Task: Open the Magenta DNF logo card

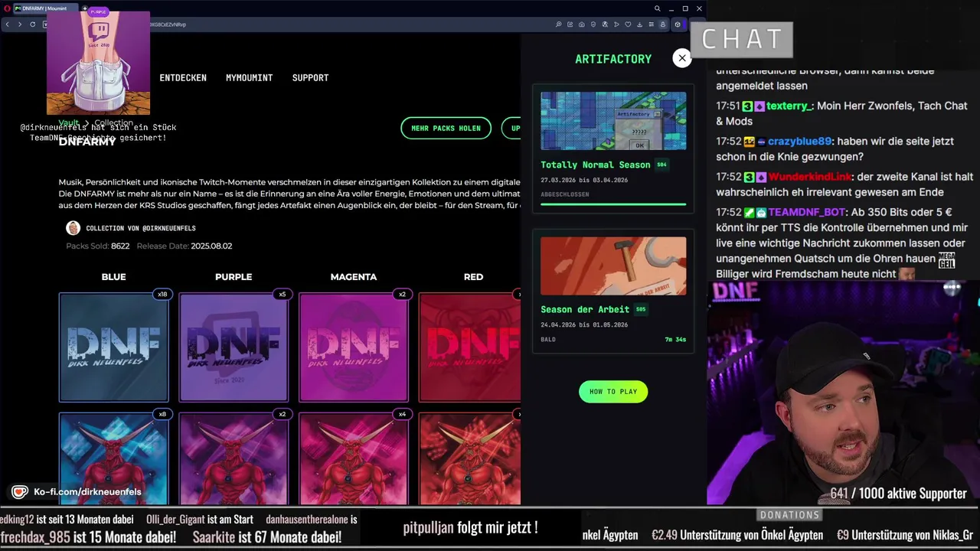Action: pos(354,347)
